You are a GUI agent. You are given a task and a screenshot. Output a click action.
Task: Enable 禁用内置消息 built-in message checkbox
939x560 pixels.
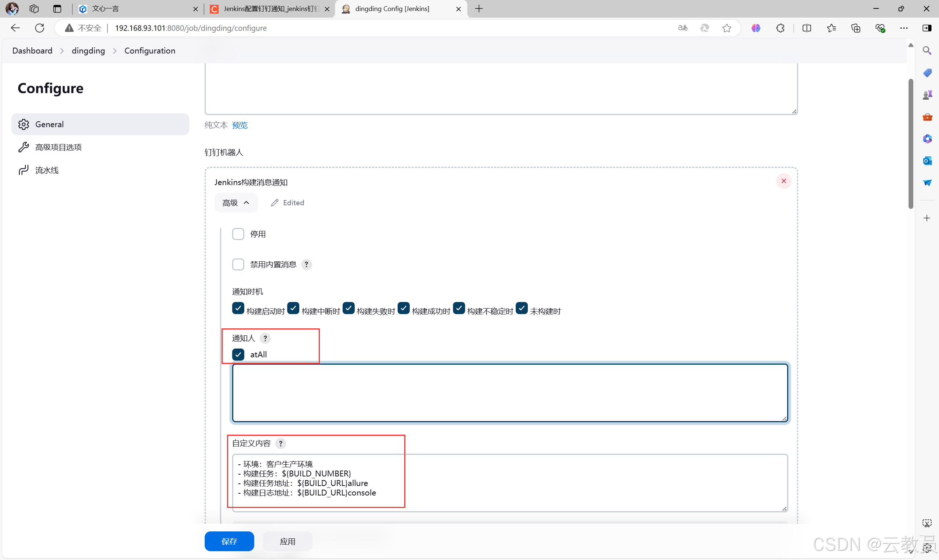coord(238,265)
